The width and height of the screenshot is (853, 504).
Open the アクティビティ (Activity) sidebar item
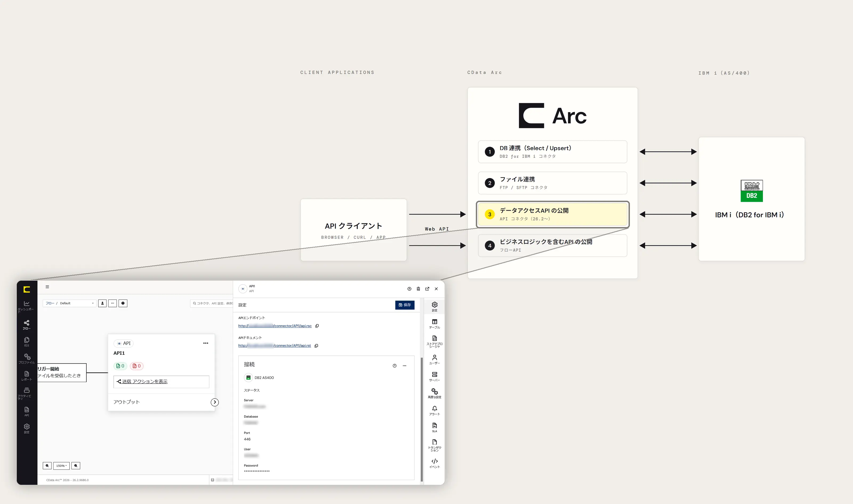(x=26, y=393)
